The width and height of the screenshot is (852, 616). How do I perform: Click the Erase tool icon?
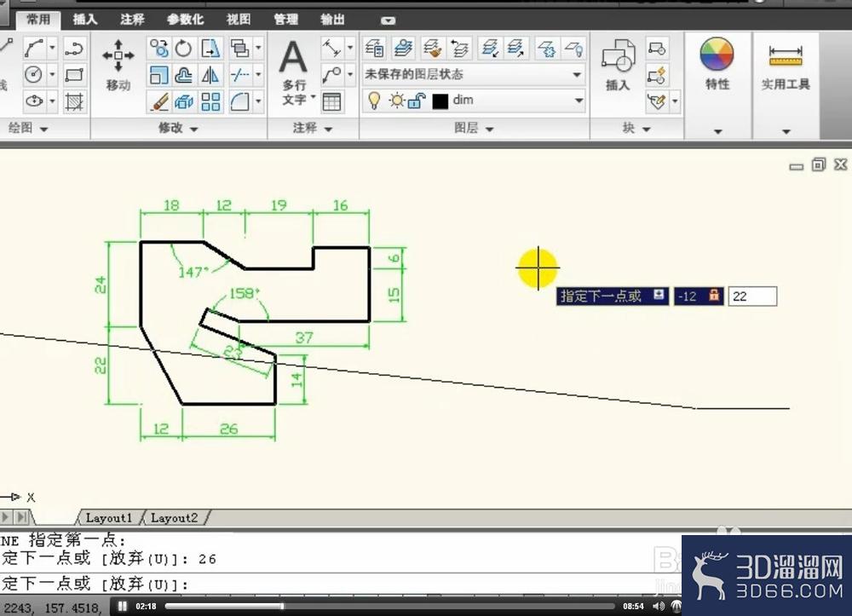click(x=158, y=101)
